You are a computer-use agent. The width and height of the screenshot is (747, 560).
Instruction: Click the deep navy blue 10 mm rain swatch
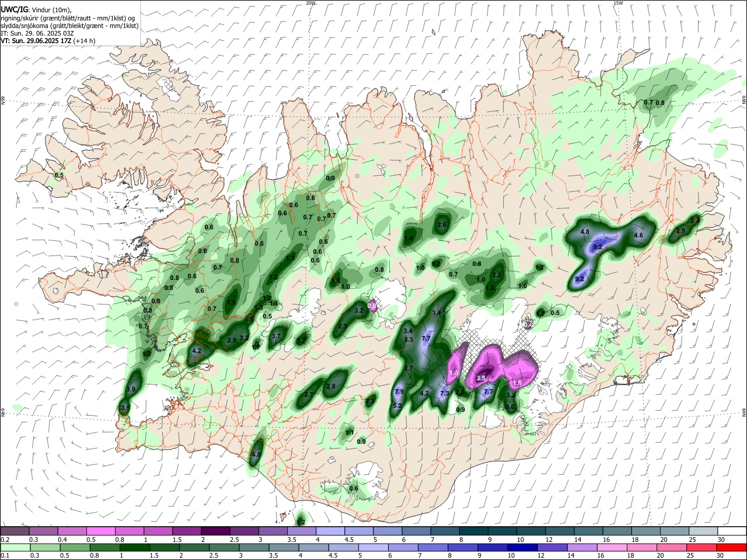pos(522,547)
